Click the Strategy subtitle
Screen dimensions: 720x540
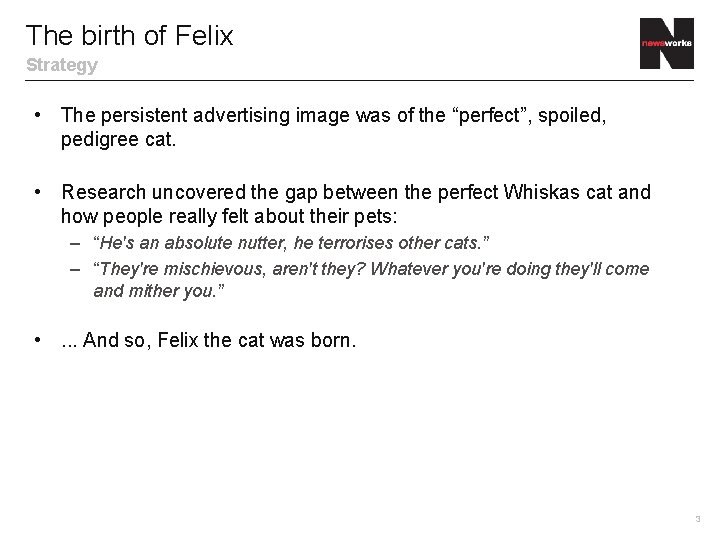coord(62,65)
